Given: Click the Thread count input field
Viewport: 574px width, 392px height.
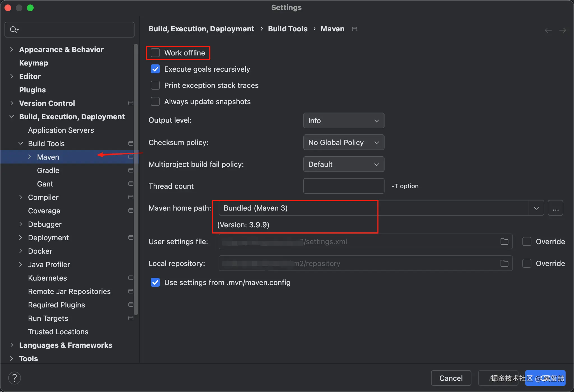Looking at the screenshot, I should click(344, 186).
